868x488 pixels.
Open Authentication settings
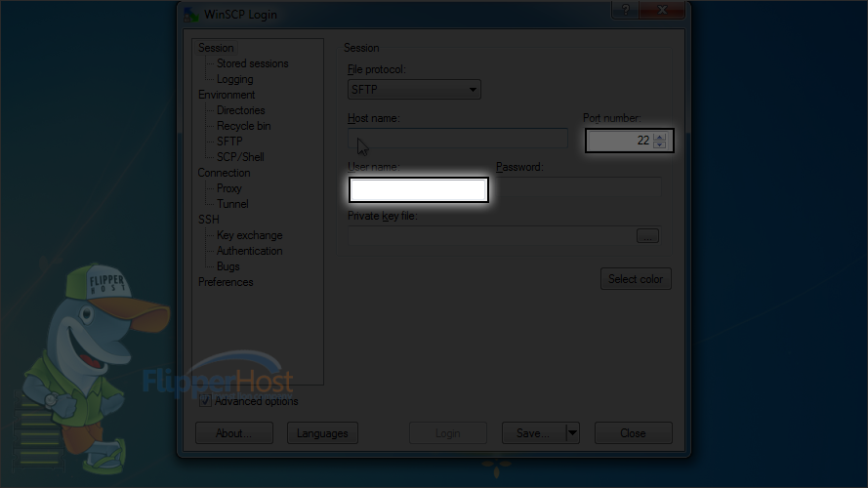(249, 251)
